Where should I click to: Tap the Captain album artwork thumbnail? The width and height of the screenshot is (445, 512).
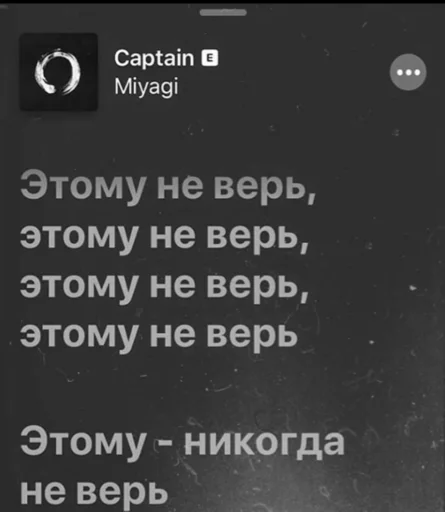click(x=59, y=72)
